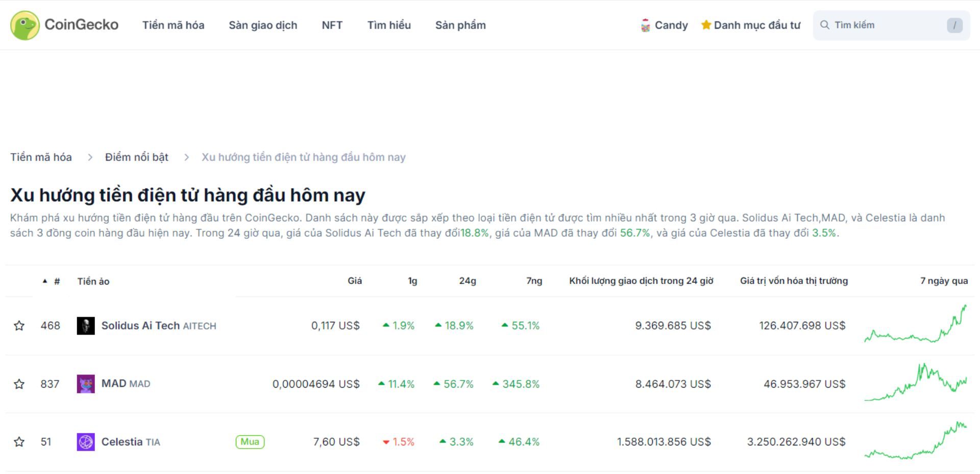Click the ascending sort arrow beside # column
Viewport: 980px width, 474px height.
click(x=45, y=280)
